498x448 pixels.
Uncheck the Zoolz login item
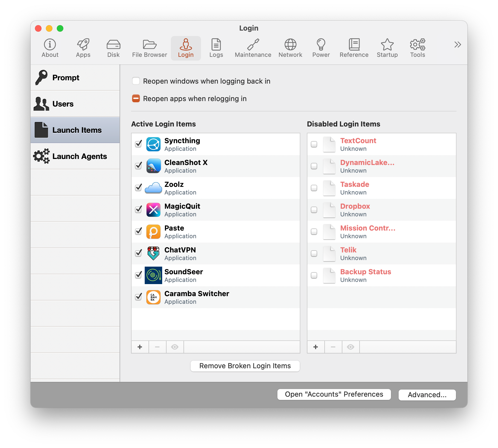[x=139, y=188]
